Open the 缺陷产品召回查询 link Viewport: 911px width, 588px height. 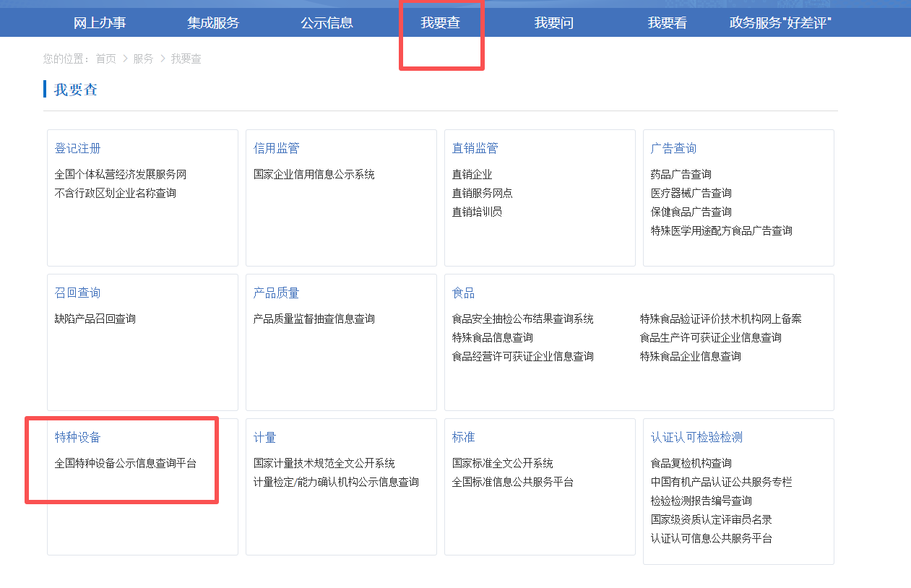click(x=95, y=319)
